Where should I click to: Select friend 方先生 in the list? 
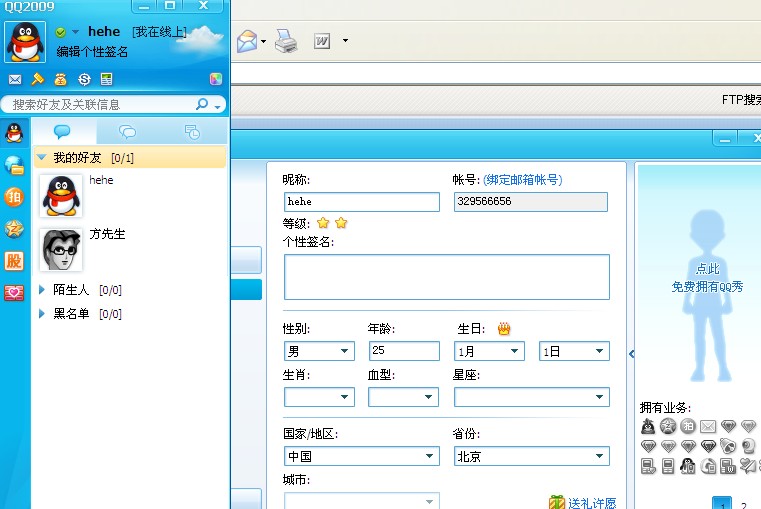pos(130,249)
